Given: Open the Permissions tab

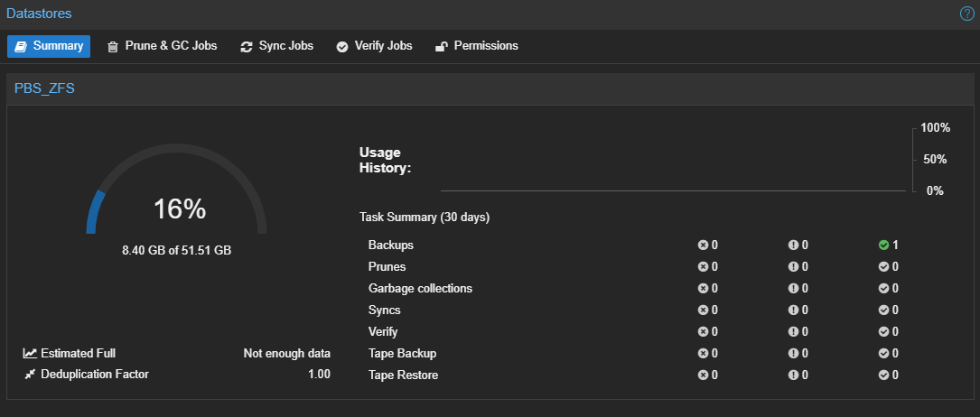Looking at the screenshot, I should click(477, 46).
